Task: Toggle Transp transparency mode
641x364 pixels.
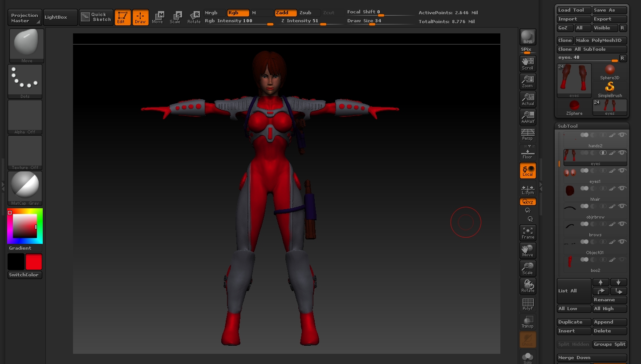Action: pos(527,322)
